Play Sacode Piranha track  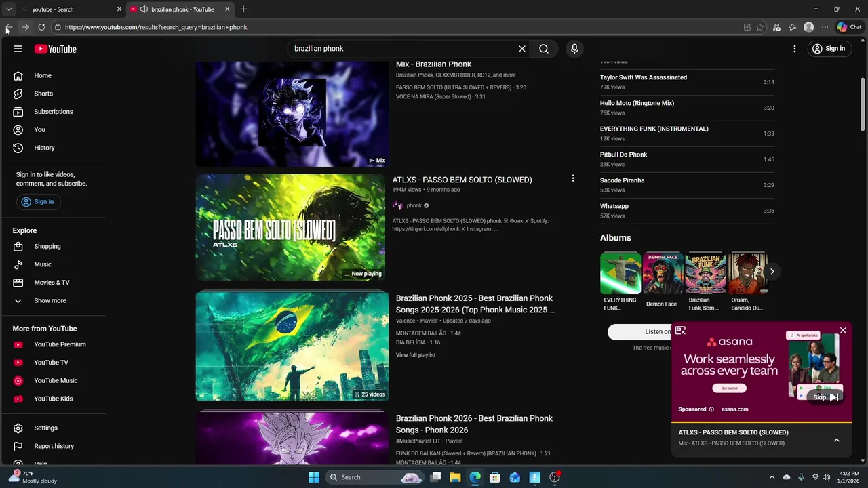point(687,185)
